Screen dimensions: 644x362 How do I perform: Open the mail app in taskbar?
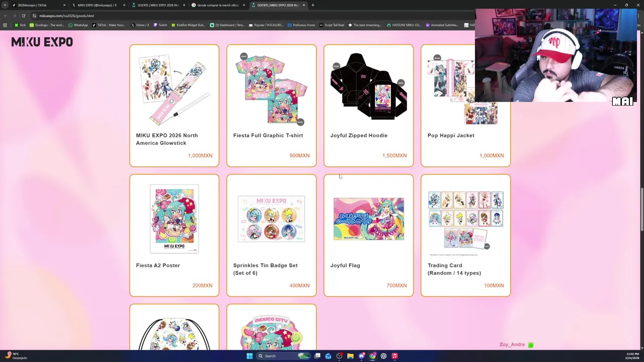tap(328, 356)
